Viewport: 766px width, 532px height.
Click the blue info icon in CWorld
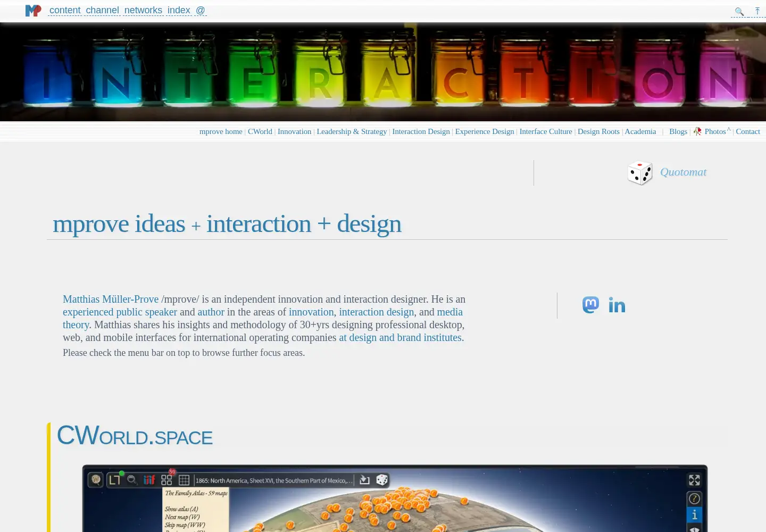(x=695, y=515)
